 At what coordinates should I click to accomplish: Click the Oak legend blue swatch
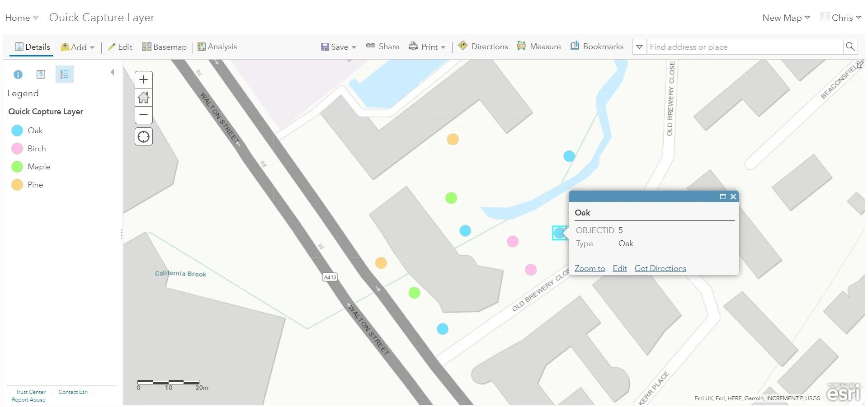(17, 131)
